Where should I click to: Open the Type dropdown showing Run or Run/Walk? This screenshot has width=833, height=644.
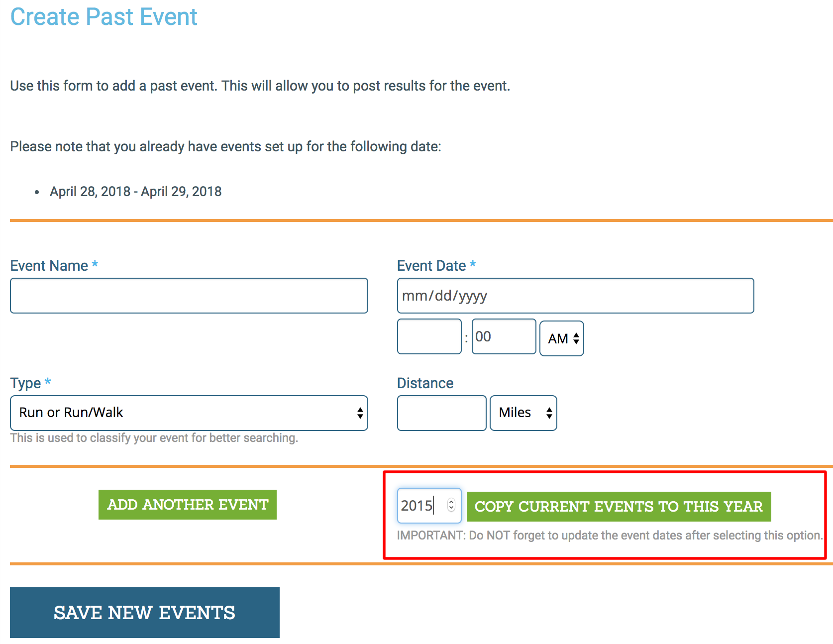tap(189, 413)
